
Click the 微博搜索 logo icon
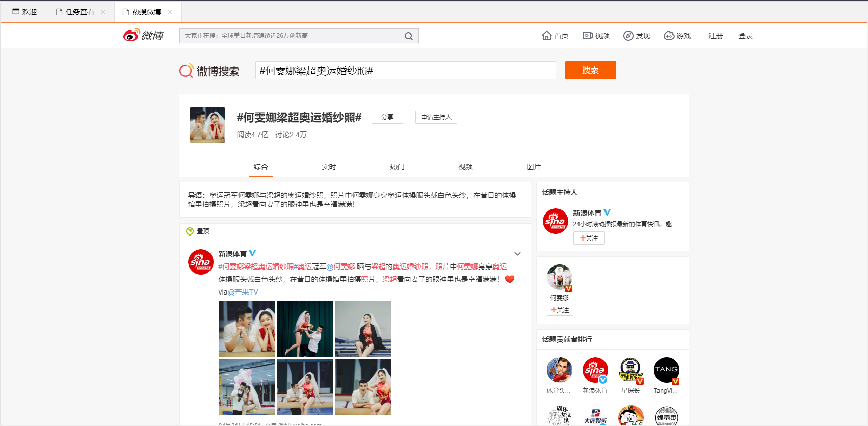186,70
